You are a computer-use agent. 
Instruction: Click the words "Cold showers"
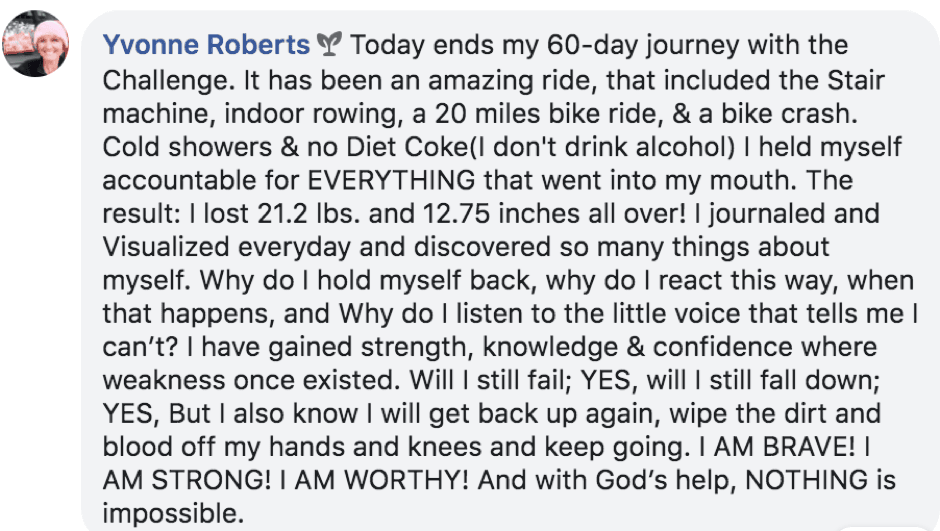tap(187, 147)
